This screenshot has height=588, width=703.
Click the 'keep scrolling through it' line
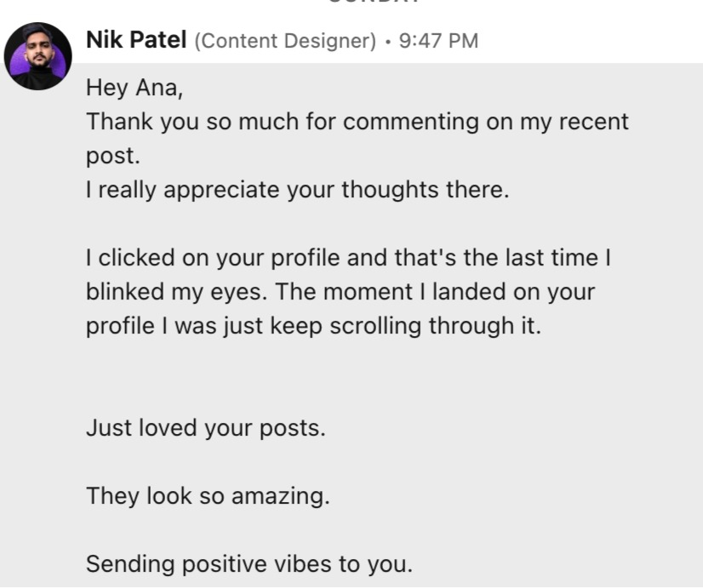tap(313, 326)
